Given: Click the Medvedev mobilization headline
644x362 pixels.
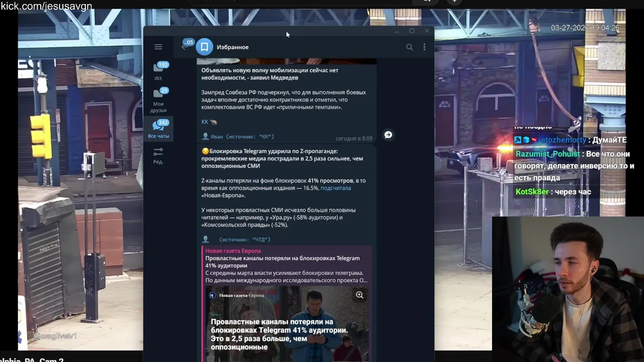Looking at the screenshot, I should click(x=270, y=74).
